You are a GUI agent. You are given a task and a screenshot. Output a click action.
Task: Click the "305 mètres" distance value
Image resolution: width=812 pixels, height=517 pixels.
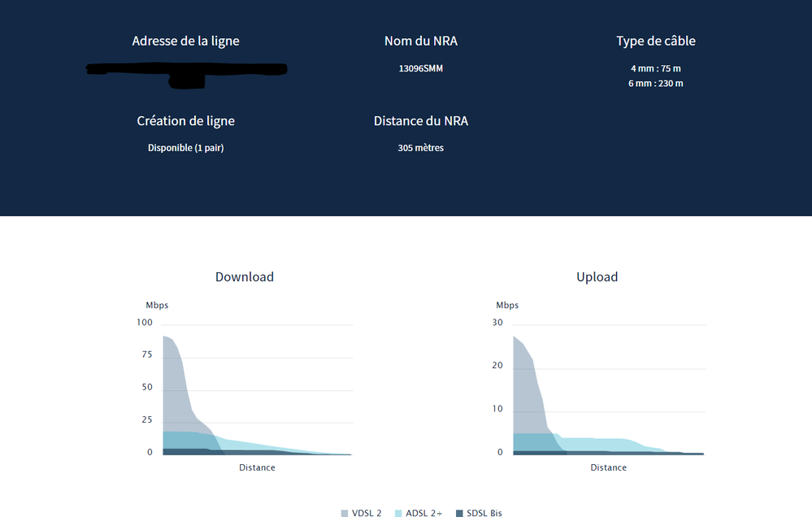[421, 149]
